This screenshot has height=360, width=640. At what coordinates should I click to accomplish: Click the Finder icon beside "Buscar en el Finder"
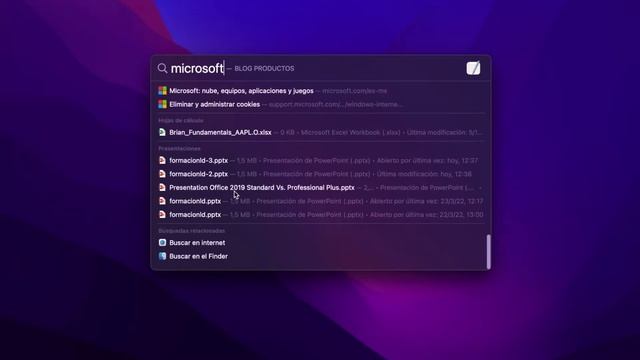pos(162,256)
